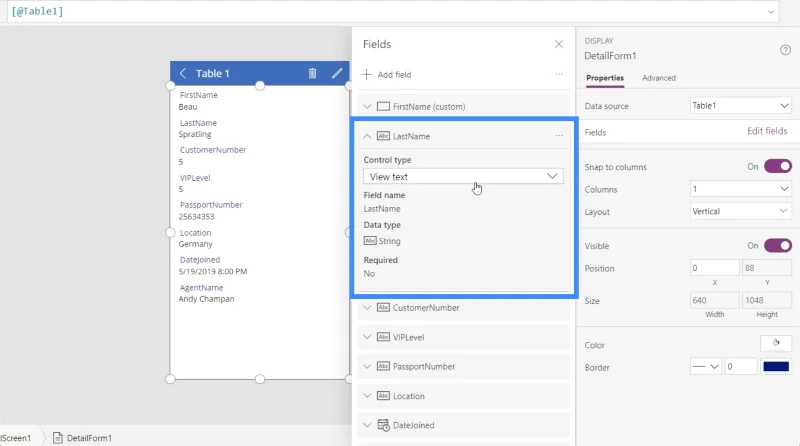Click the trash delete icon in the Table 1 header
The height and width of the screenshot is (446, 800).
click(x=312, y=73)
